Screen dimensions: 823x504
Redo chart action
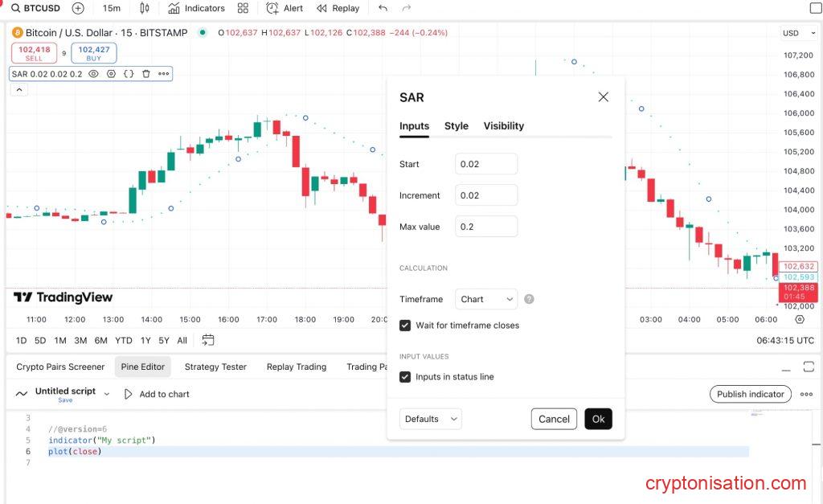pos(406,8)
